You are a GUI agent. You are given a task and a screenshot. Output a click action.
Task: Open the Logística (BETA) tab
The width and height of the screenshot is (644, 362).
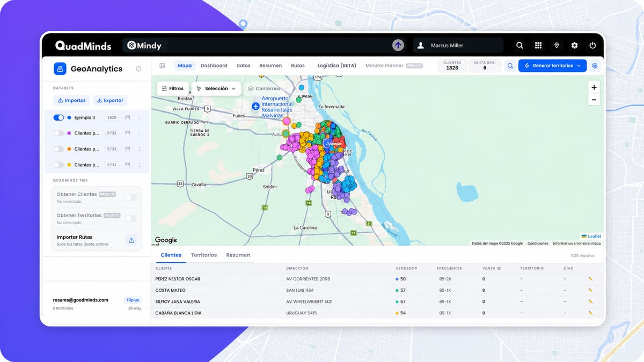tap(337, 65)
